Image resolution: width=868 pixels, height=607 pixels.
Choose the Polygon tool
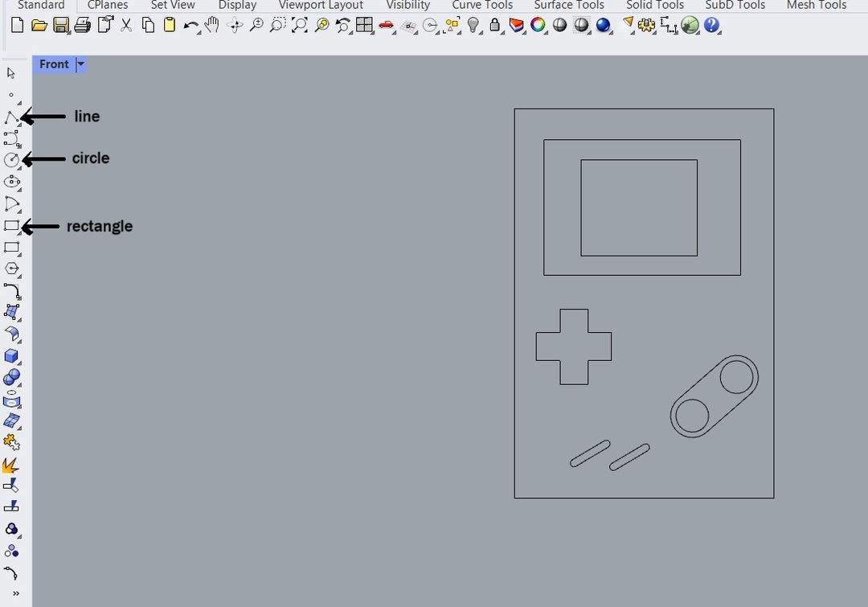coord(11,269)
